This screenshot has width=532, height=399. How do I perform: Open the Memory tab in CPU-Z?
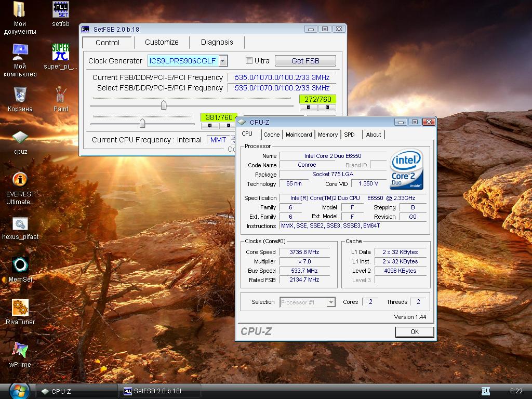[327, 135]
